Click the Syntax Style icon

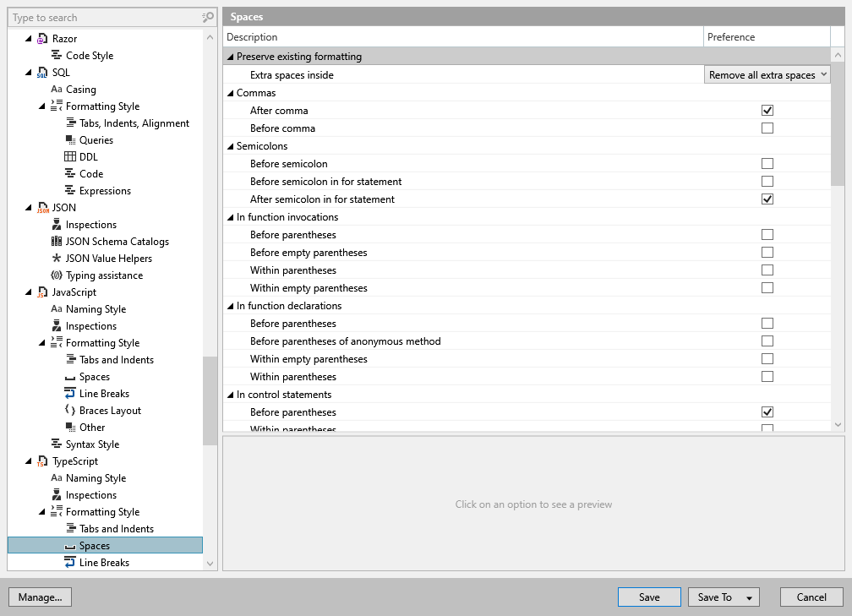pos(57,444)
